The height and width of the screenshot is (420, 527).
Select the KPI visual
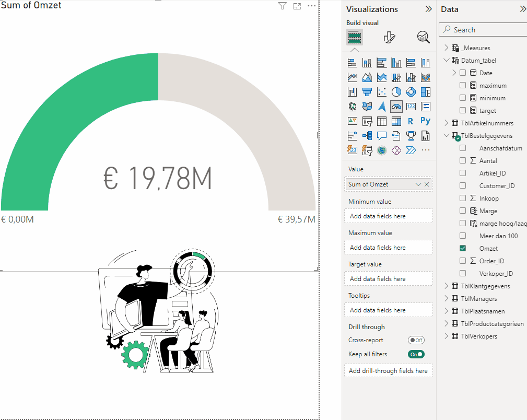pyautogui.click(x=352, y=121)
